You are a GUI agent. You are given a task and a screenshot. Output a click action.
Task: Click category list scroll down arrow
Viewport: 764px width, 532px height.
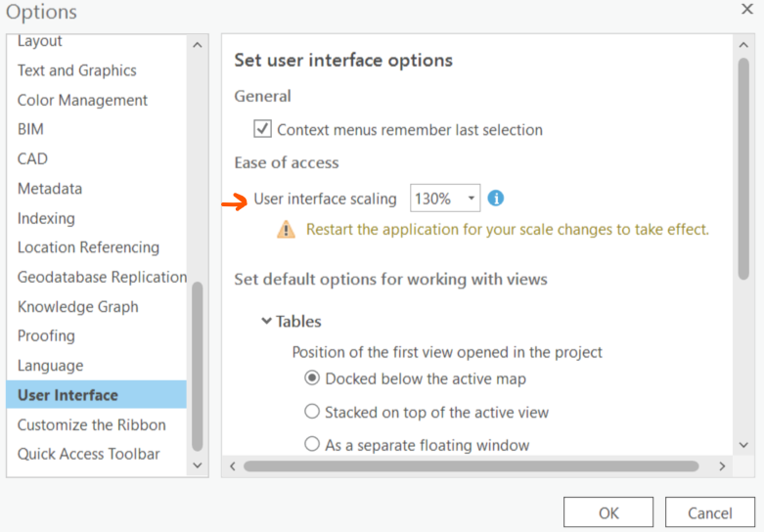click(x=198, y=465)
